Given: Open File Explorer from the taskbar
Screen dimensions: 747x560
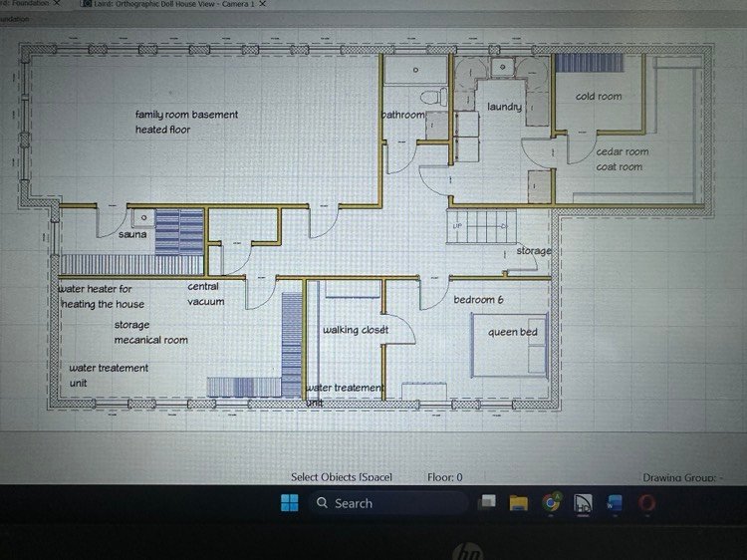Looking at the screenshot, I should (x=519, y=503).
